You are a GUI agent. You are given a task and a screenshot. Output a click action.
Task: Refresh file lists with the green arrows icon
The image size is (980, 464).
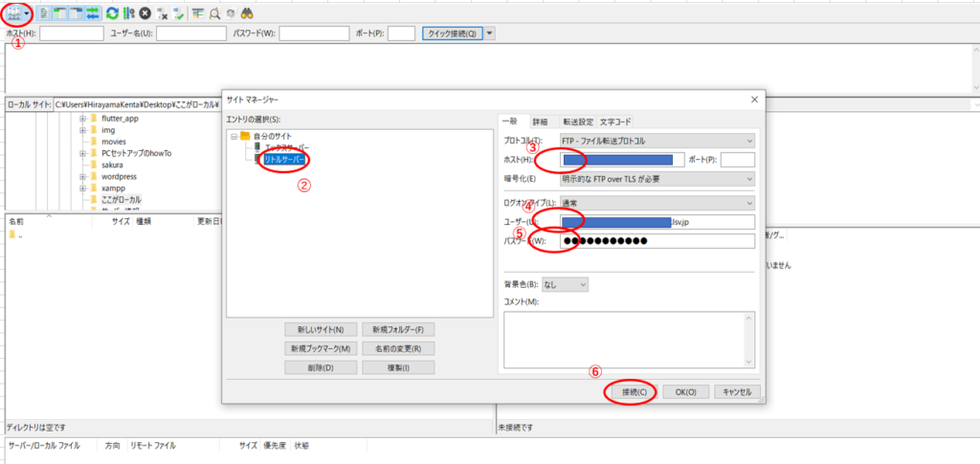click(x=113, y=12)
